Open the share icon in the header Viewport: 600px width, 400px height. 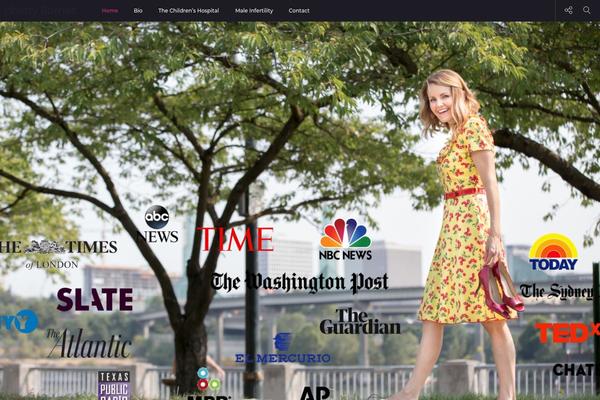point(568,10)
